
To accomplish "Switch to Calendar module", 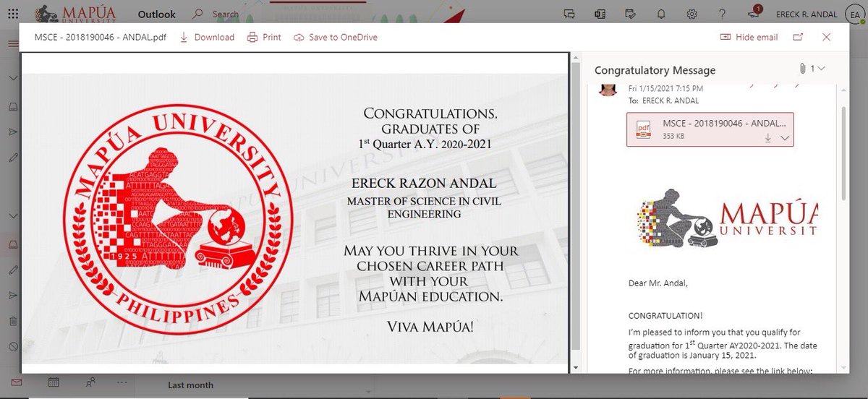I will (53, 382).
